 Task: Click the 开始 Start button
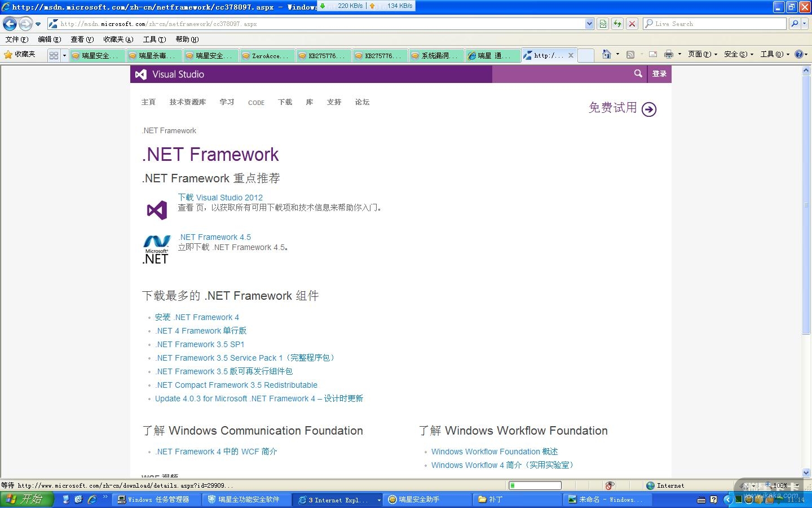click(27, 499)
